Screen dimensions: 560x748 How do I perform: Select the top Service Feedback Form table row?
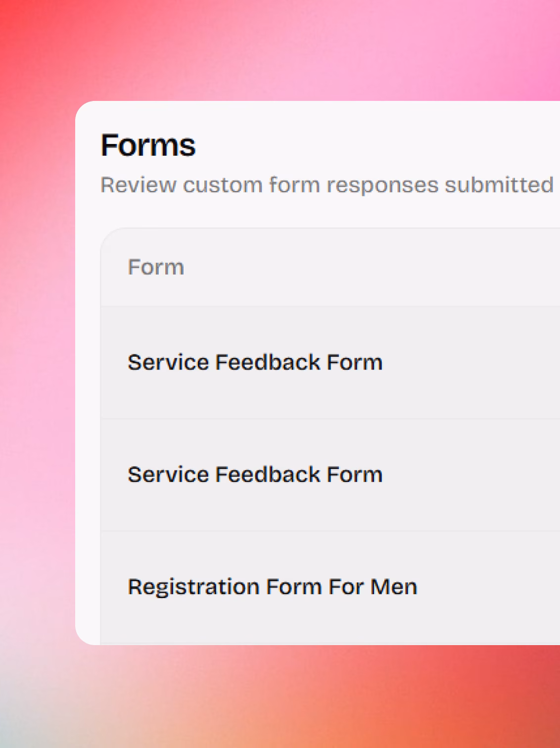pos(330,362)
